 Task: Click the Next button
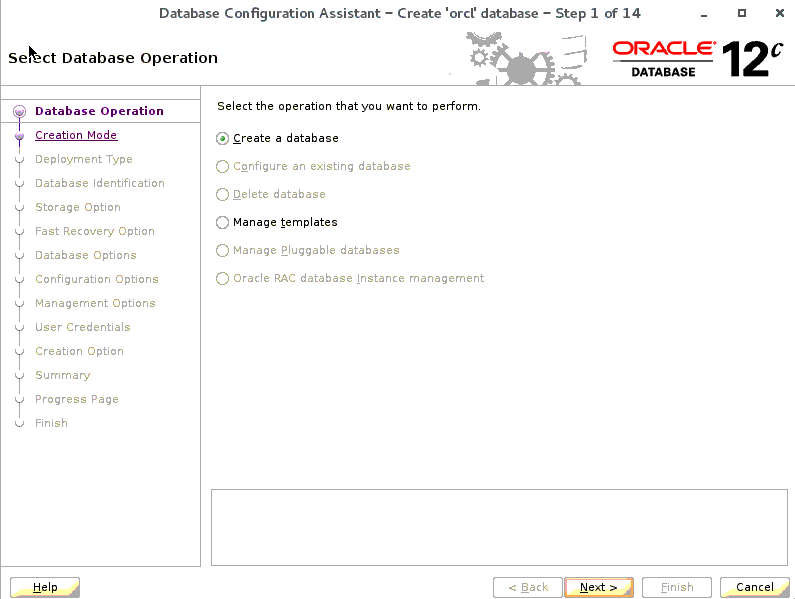click(x=598, y=587)
